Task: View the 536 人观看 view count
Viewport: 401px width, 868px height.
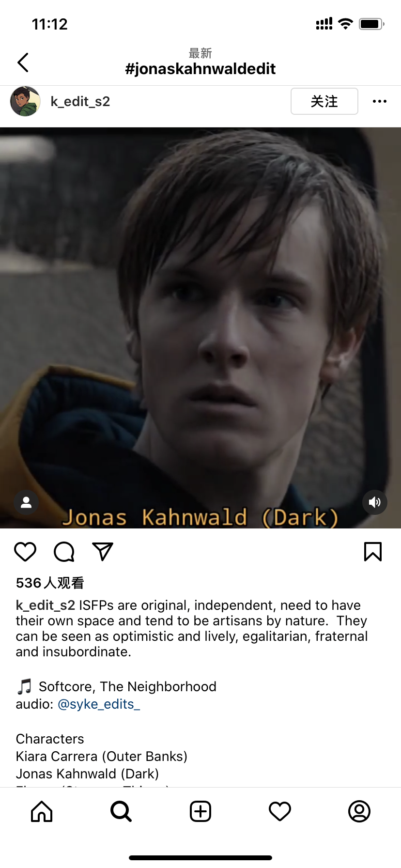Action: pos(50,583)
